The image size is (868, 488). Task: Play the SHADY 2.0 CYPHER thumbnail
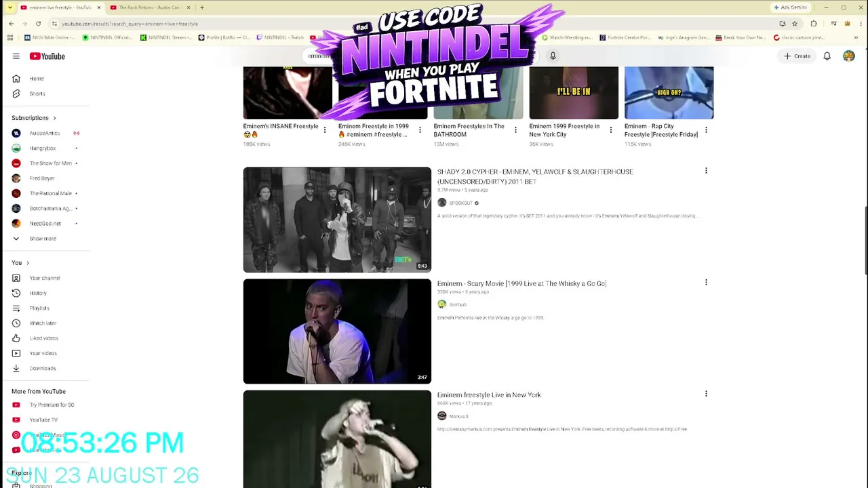[337, 220]
